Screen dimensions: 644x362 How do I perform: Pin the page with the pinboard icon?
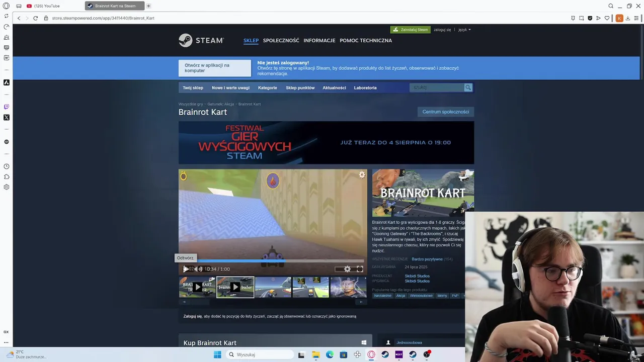[573, 18]
